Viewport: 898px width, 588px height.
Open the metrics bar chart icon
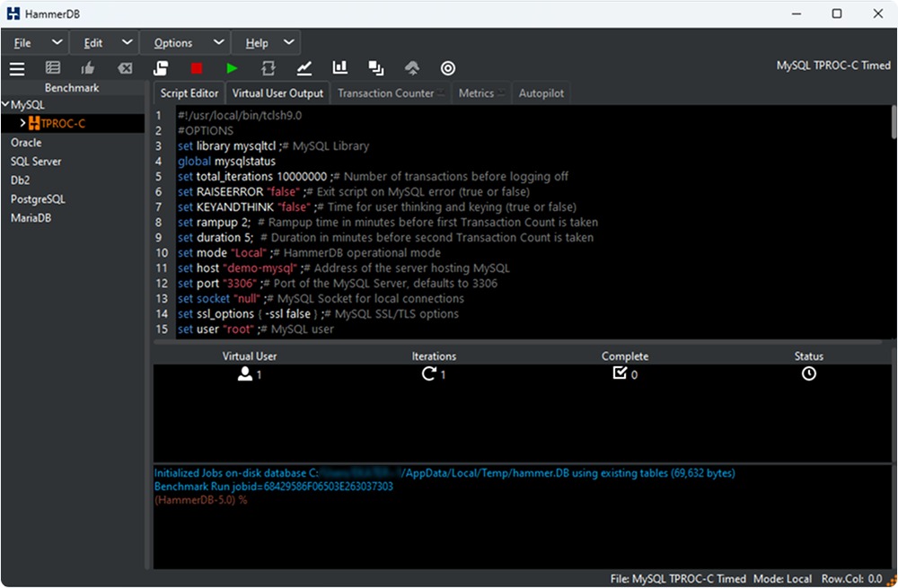click(x=340, y=67)
